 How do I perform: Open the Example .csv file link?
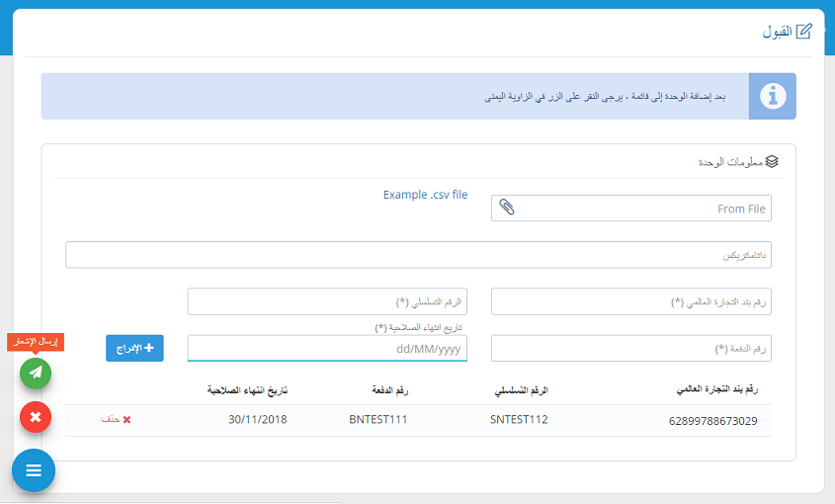click(425, 195)
